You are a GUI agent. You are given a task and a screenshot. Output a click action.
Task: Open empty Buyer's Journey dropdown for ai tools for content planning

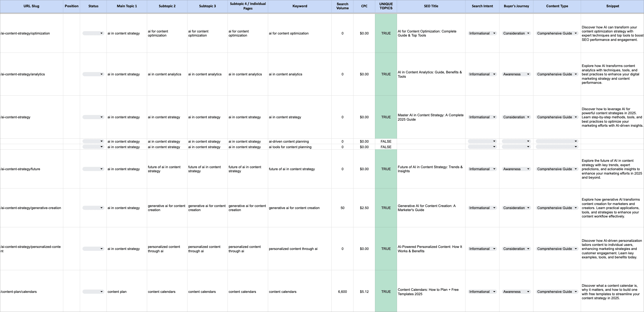pyautogui.click(x=516, y=147)
